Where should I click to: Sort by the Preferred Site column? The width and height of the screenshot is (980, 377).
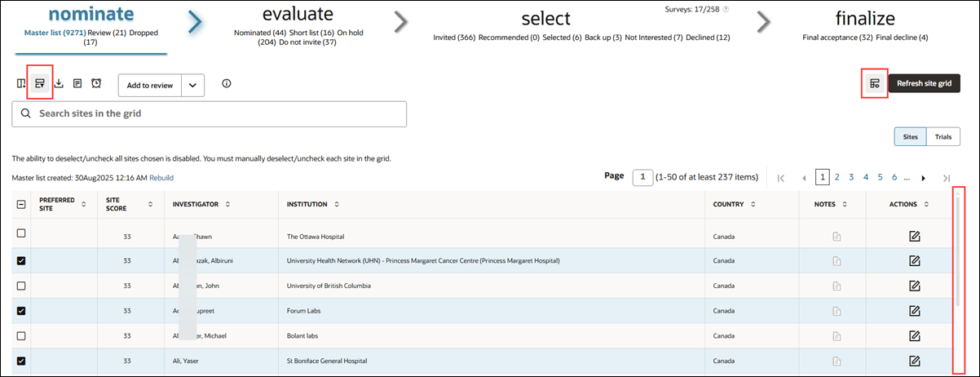click(84, 205)
